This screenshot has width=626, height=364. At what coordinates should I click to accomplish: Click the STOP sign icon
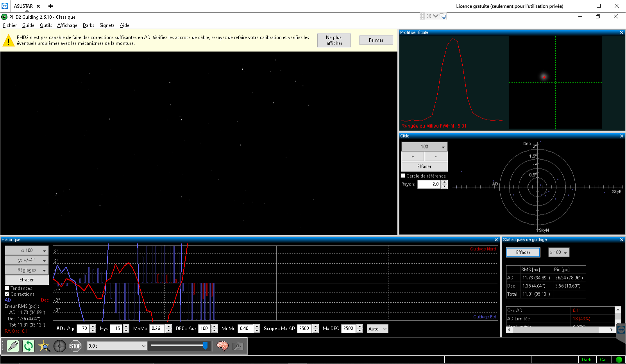75,346
